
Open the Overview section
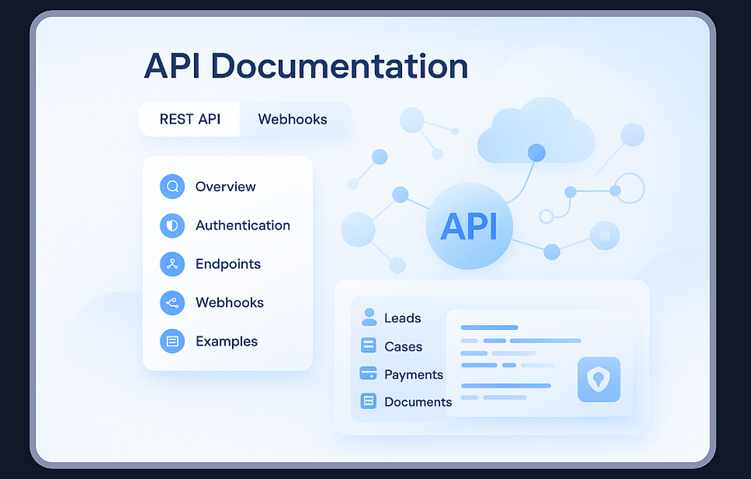point(225,187)
